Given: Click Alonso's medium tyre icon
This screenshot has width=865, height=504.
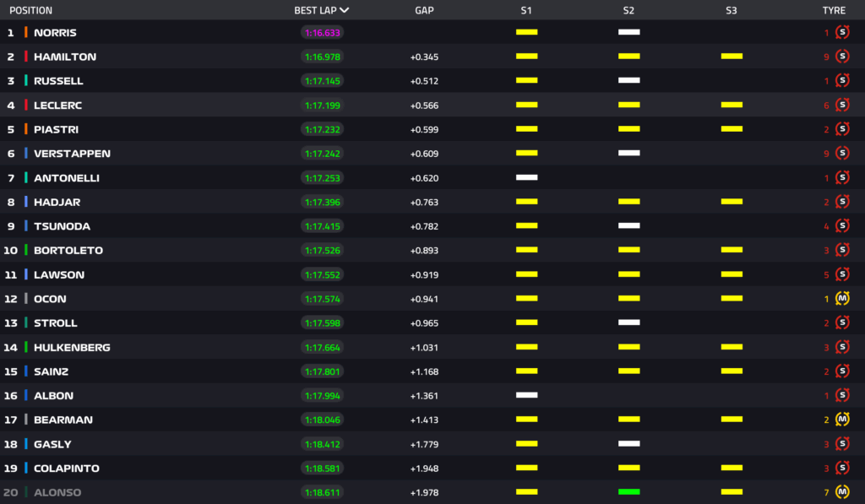Looking at the screenshot, I should coord(841,492).
